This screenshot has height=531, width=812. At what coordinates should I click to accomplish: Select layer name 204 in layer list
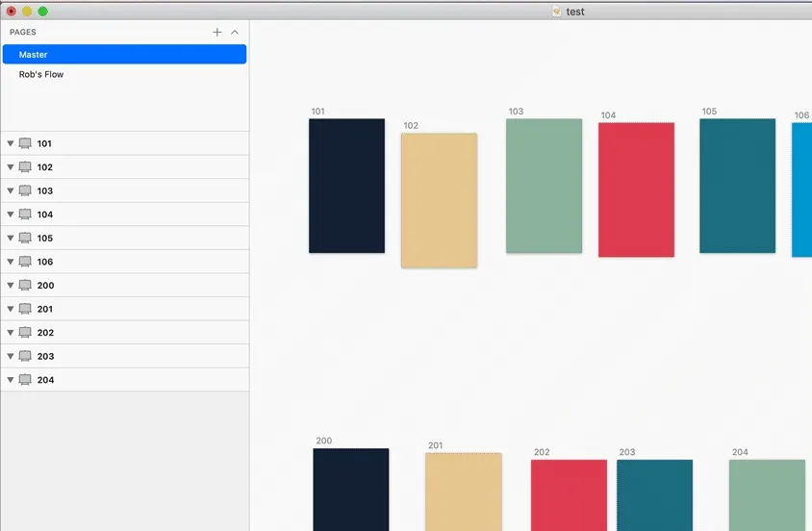point(45,380)
